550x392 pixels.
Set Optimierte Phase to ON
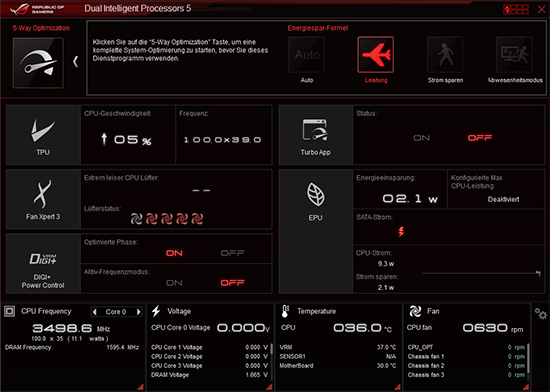click(174, 253)
